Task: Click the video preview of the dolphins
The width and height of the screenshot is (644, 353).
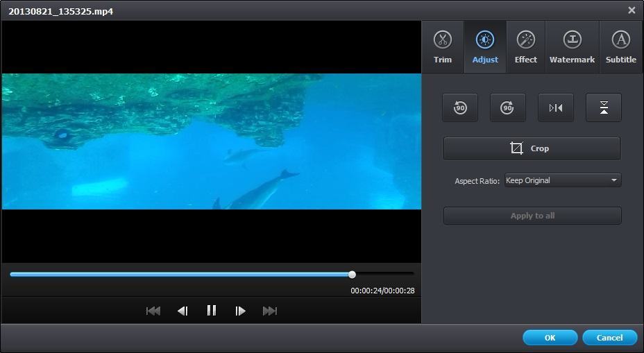Action: pyautogui.click(x=212, y=141)
